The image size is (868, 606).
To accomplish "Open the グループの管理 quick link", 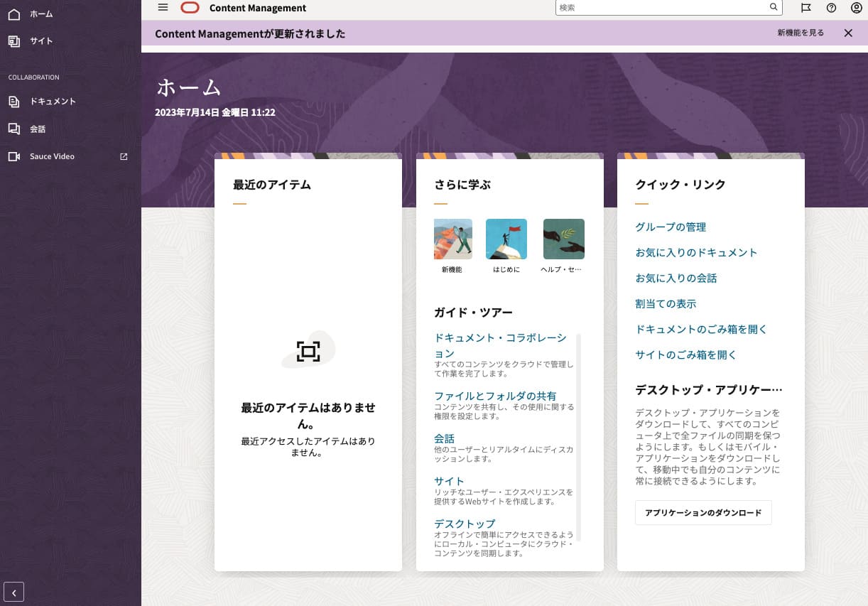I will pos(670,227).
